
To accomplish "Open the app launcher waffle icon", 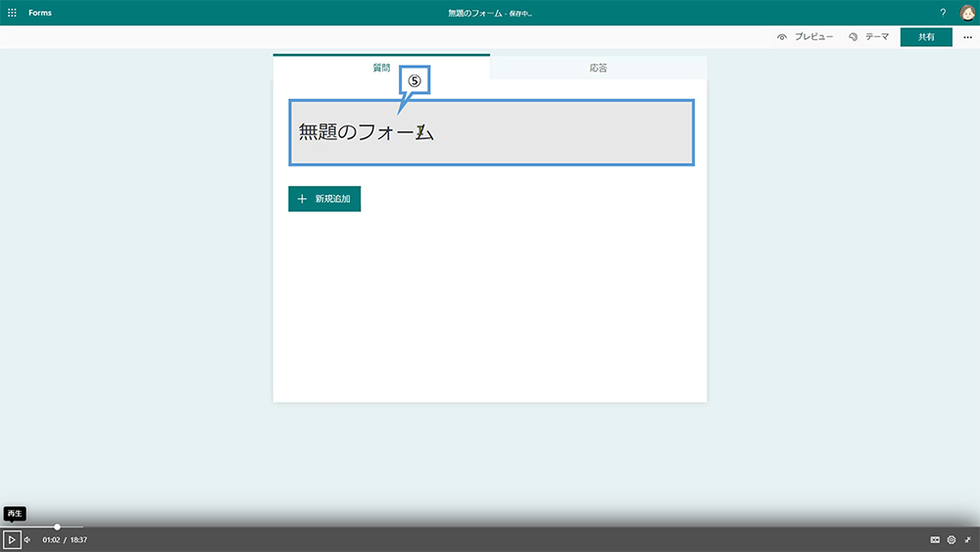I will (x=12, y=13).
